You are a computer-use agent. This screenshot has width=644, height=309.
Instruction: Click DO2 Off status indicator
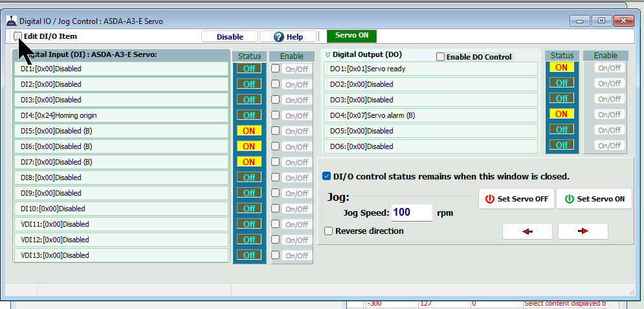pyautogui.click(x=561, y=83)
